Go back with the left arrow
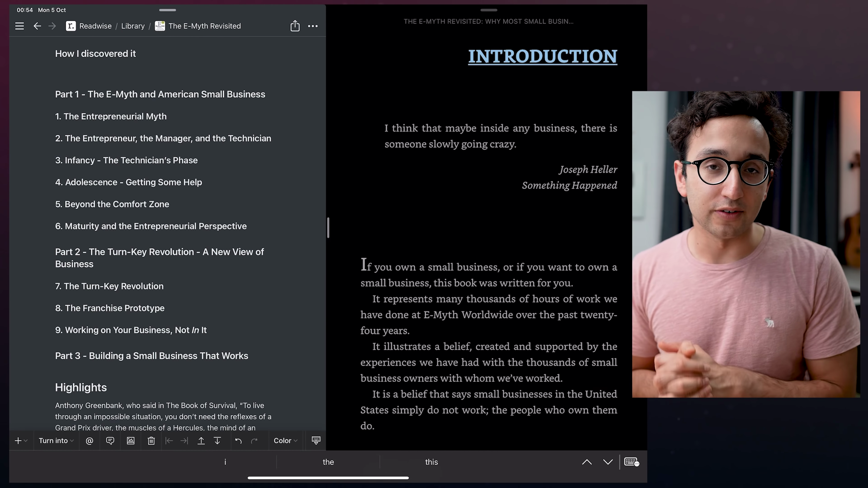 pos(37,26)
